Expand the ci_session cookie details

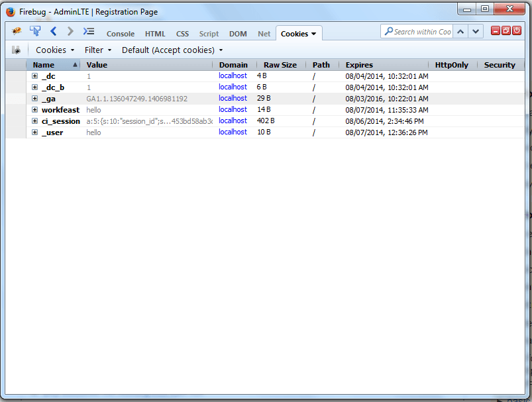click(x=35, y=121)
